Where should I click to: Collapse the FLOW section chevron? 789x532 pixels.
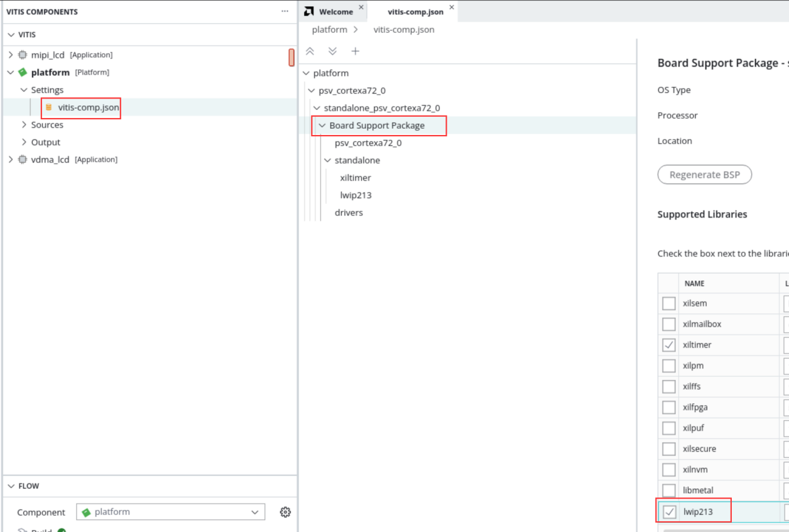[11, 486]
